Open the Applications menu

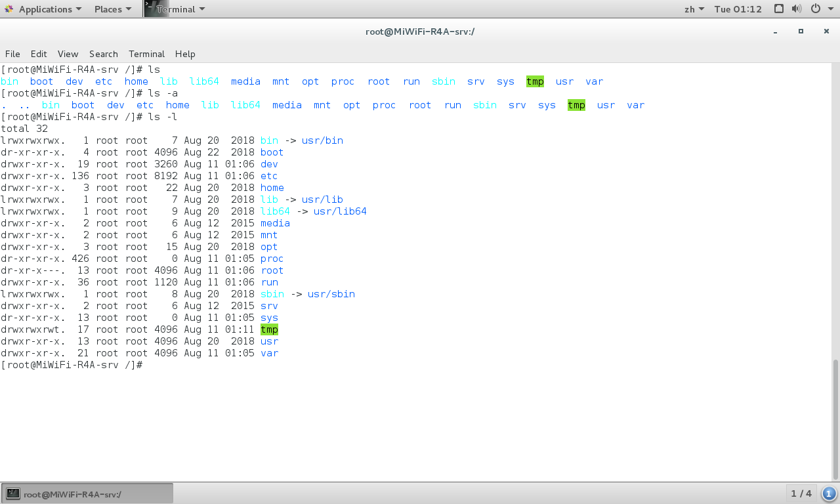click(x=43, y=9)
